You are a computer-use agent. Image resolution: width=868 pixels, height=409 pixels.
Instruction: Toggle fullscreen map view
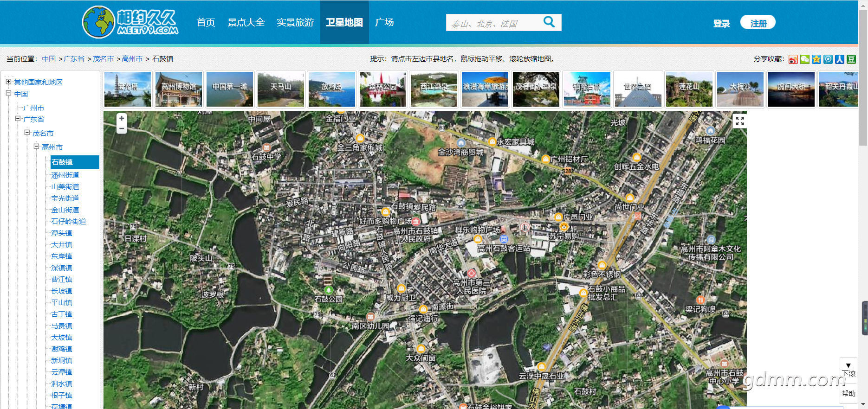click(x=739, y=121)
